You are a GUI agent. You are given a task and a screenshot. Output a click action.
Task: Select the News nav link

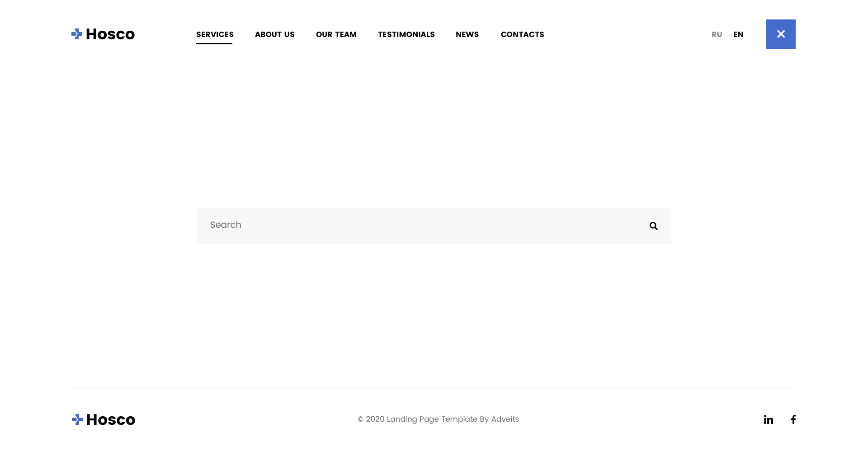coord(467,34)
